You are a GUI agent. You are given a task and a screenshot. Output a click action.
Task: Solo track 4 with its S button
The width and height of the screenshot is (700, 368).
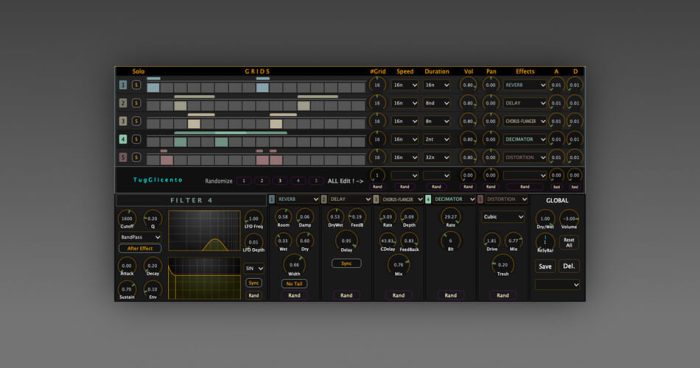(136, 139)
